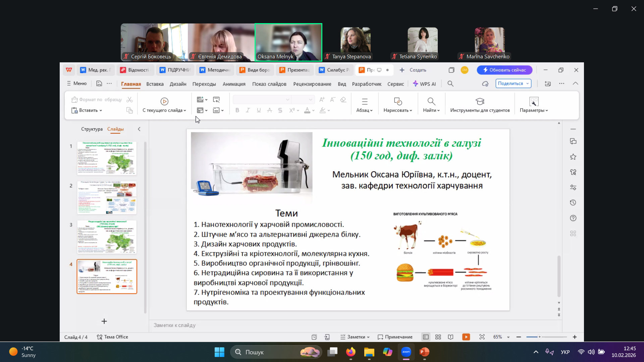
Task: Click the Поделиться share button
Action: [510, 83]
